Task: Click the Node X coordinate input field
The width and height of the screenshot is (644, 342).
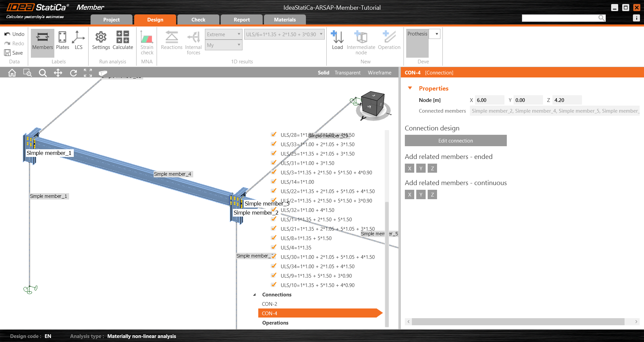Action: click(489, 100)
